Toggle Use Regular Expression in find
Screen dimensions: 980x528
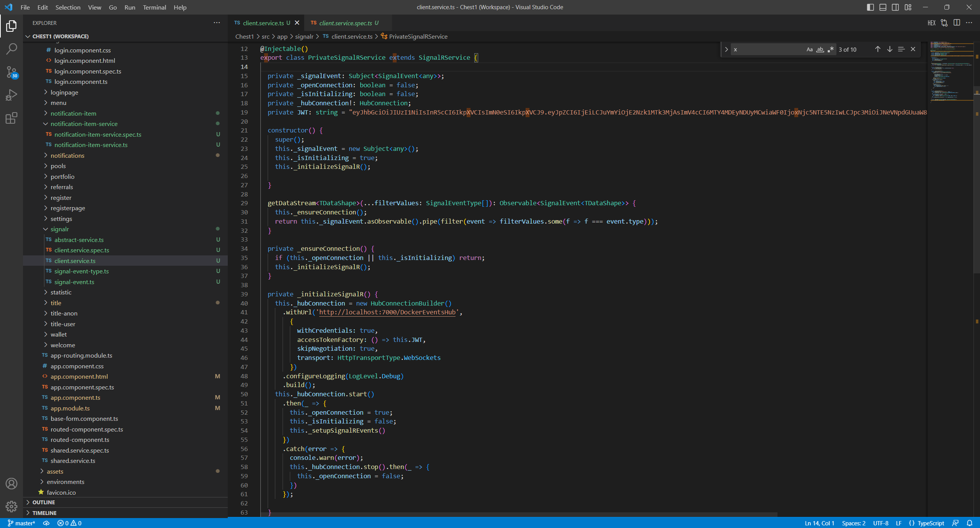[x=830, y=49]
